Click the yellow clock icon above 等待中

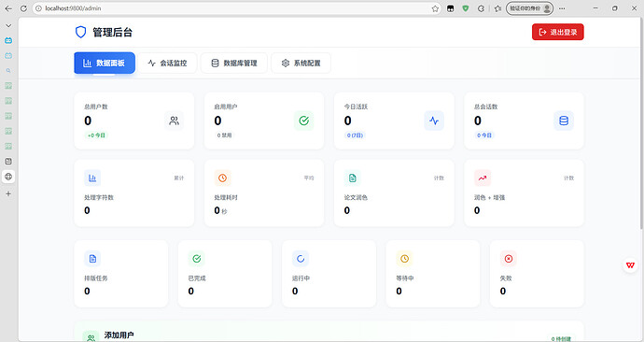[x=404, y=259]
